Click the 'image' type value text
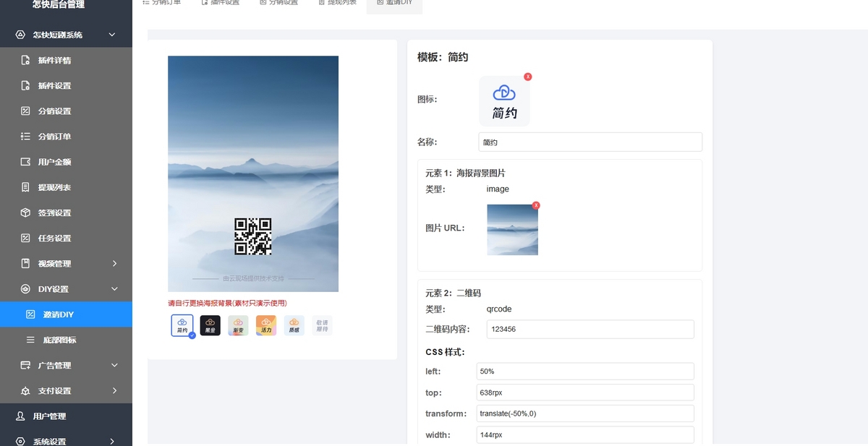868x446 pixels. tap(498, 189)
